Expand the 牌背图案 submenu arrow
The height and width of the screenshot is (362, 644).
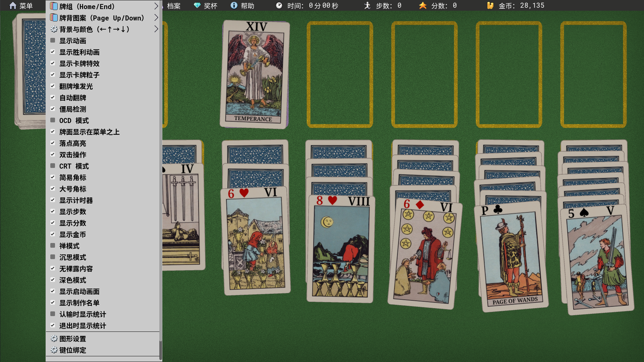[156, 18]
